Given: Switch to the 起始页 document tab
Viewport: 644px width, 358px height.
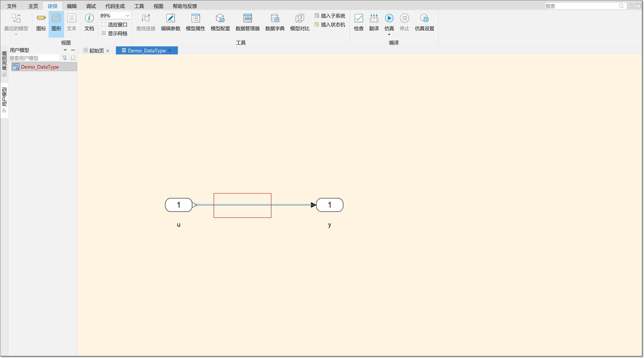Looking at the screenshot, I should (96, 51).
